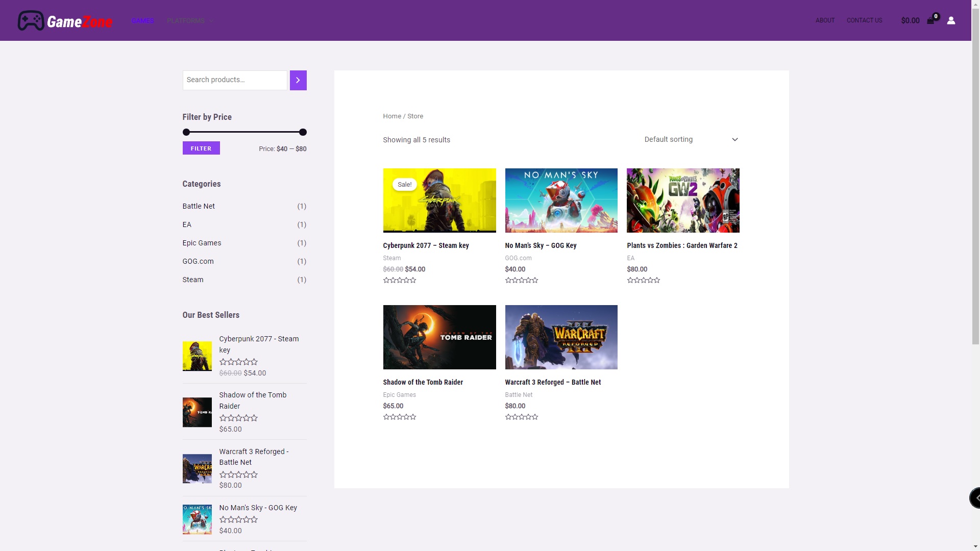Open No Man's Sky product image

pyautogui.click(x=561, y=201)
